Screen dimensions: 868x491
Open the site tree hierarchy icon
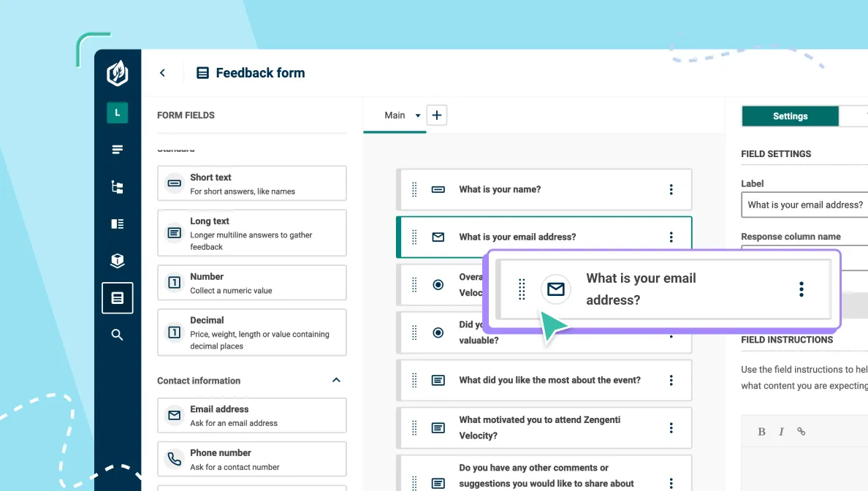[118, 187]
